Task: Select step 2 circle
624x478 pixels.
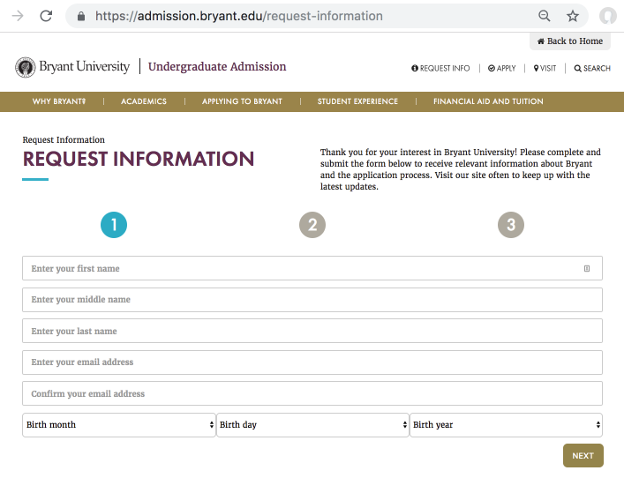Action: [x=312, y=225]
